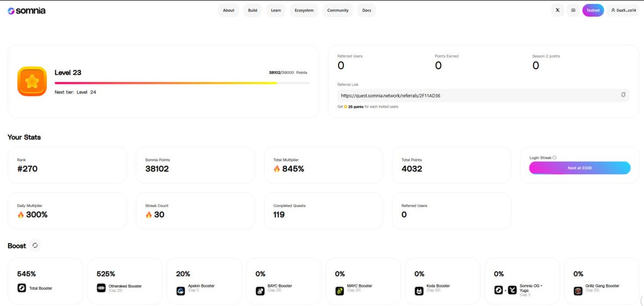
Task: Click the 20% Apekin Booster value
Action: pyautogui.click(x=183, y=274)
